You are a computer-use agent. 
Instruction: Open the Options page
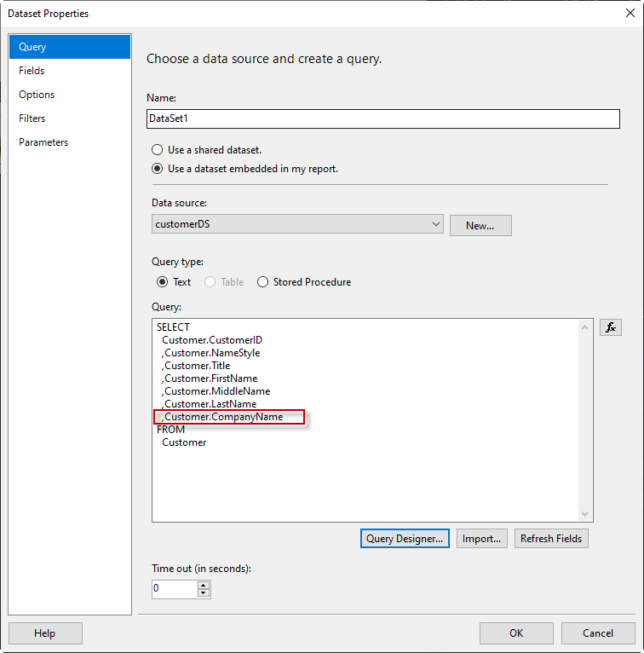tap(37, 95)
